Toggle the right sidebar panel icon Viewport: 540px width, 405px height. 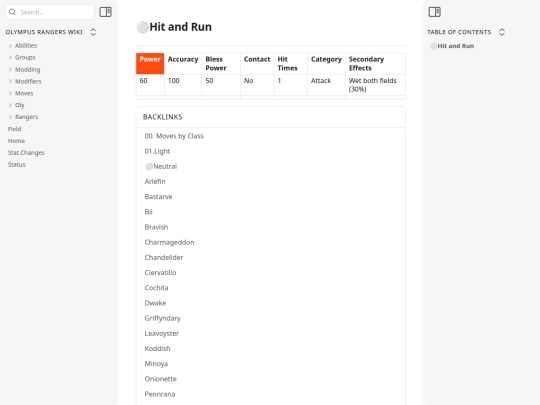pyautogui.click(x=434, y=12)
